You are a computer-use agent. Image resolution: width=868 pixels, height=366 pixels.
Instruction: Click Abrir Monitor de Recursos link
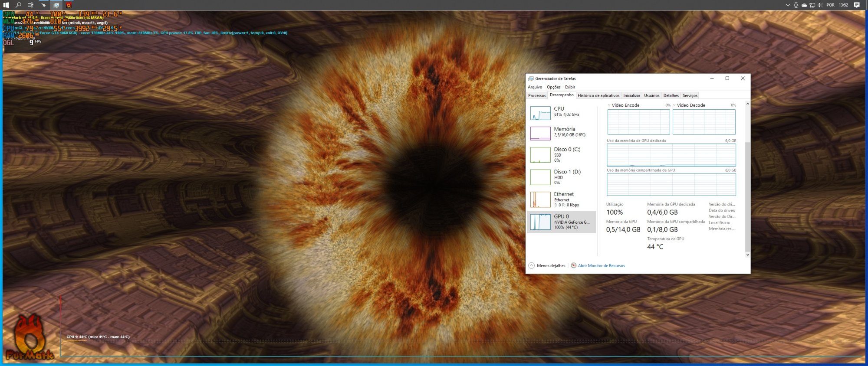tap(601, 265)
